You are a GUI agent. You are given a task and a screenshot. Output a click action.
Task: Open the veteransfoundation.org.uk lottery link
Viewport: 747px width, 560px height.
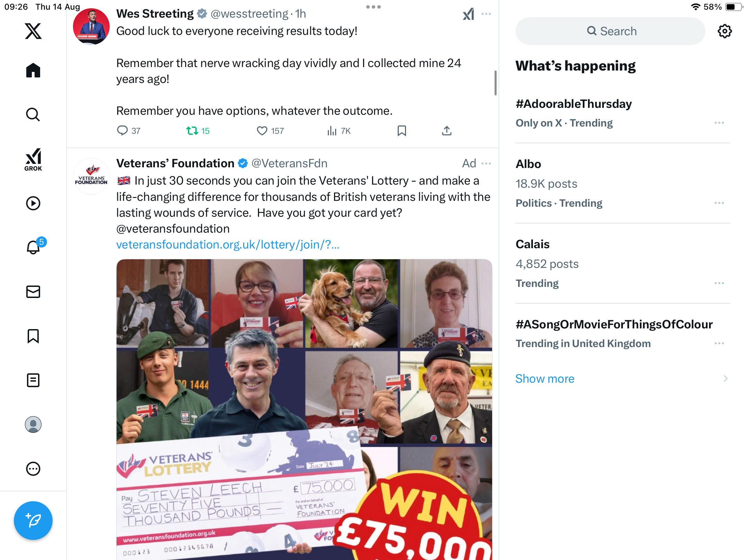click(x=228, y=245)
